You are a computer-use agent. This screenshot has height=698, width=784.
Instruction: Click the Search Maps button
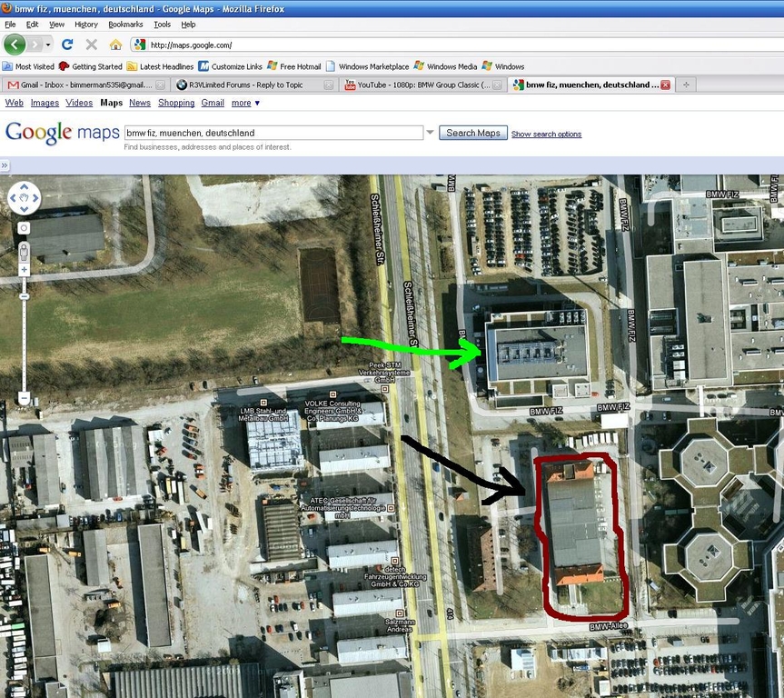pos(473,133)
